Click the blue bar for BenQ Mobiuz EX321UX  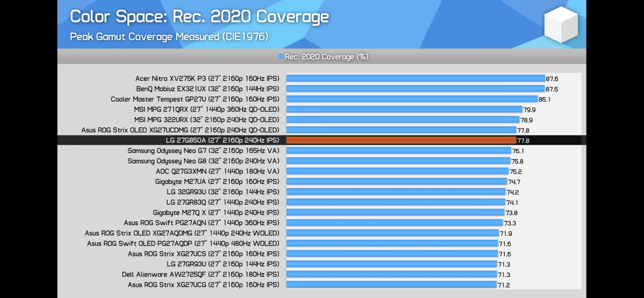[415, 89]
